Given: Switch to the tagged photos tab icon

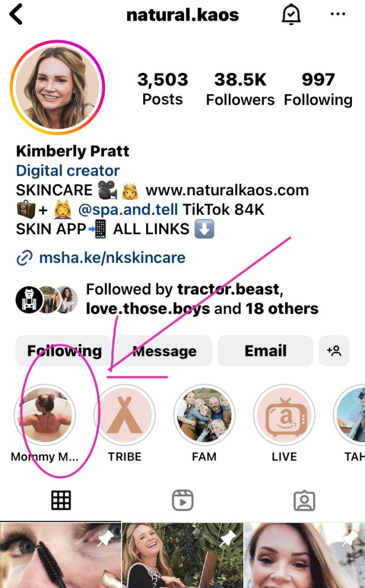Looking at the screenshot, I should click(304, 500).
